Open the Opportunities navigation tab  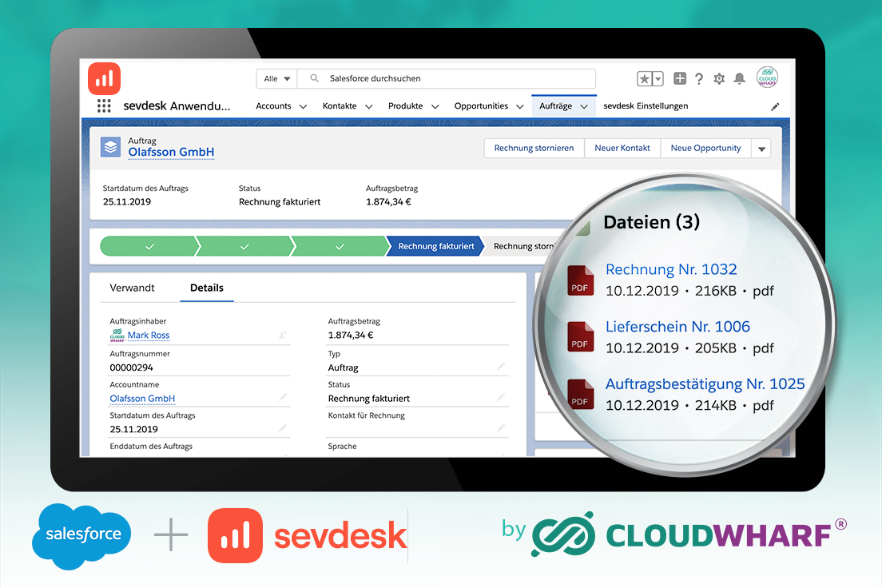481,105
